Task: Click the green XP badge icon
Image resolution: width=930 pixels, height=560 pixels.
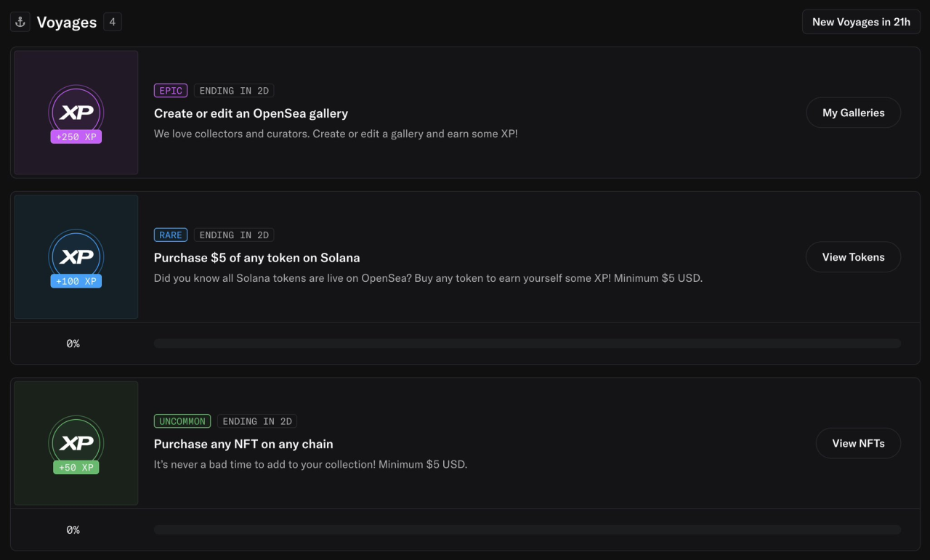Action: 76,442
